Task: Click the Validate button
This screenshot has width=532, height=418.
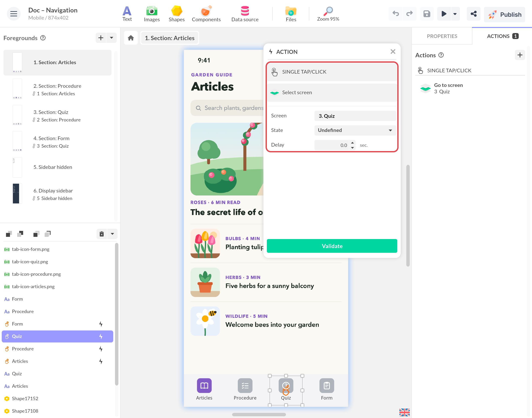Action: pos(332,246)
